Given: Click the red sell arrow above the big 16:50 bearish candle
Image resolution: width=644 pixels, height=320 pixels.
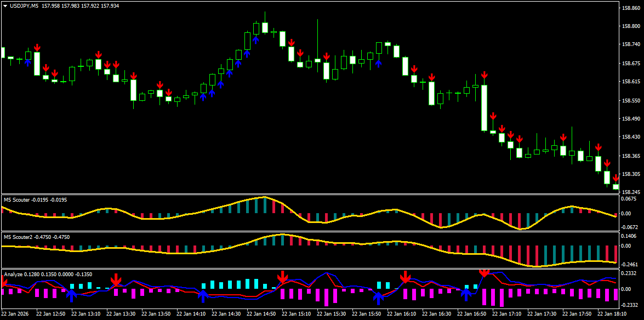Looking at the screenshot, I should pyautogui.click(x=484, y=75).
